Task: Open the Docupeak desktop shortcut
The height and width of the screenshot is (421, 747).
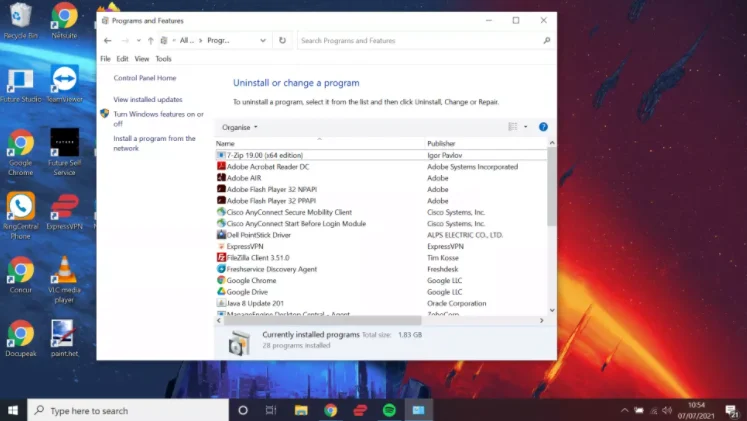Action: tap(20, 338)
